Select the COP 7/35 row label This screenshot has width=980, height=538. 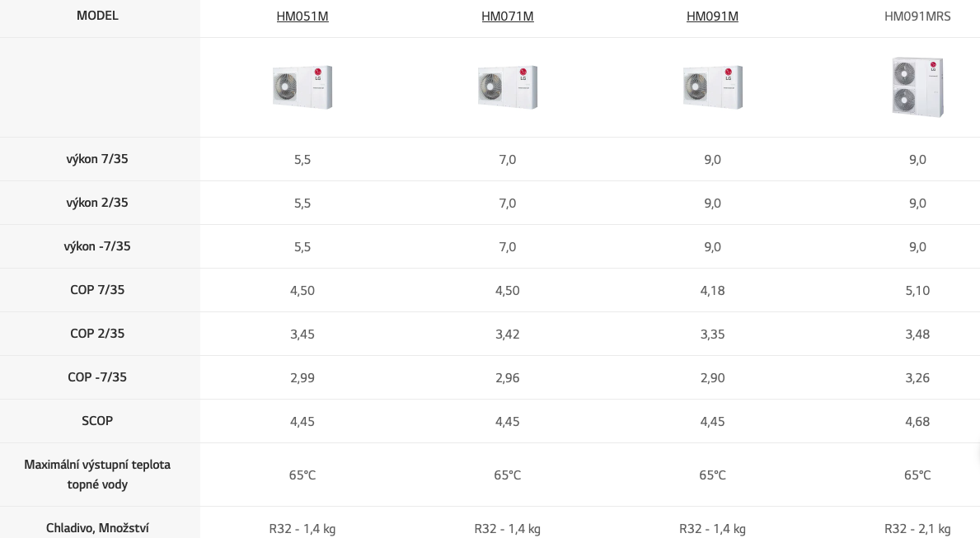pyautogui.click(x=97, y=290)
